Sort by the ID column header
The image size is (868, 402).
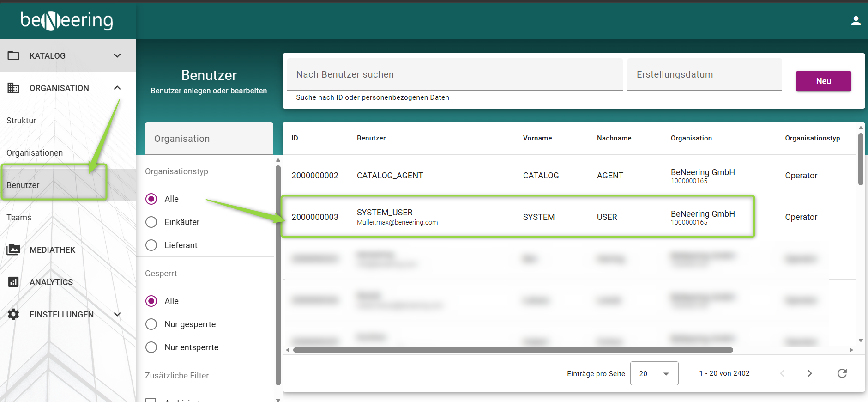[295, 138]
